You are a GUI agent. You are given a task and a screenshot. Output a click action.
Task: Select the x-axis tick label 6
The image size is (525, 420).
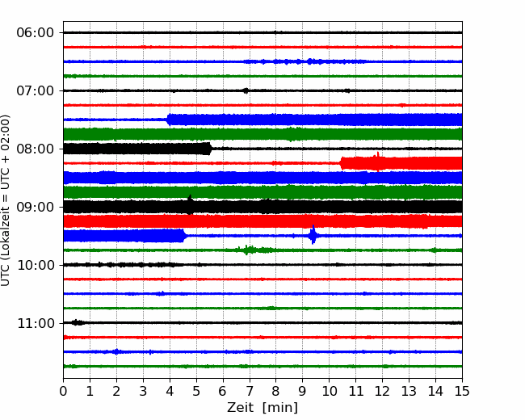click(223, 391)
